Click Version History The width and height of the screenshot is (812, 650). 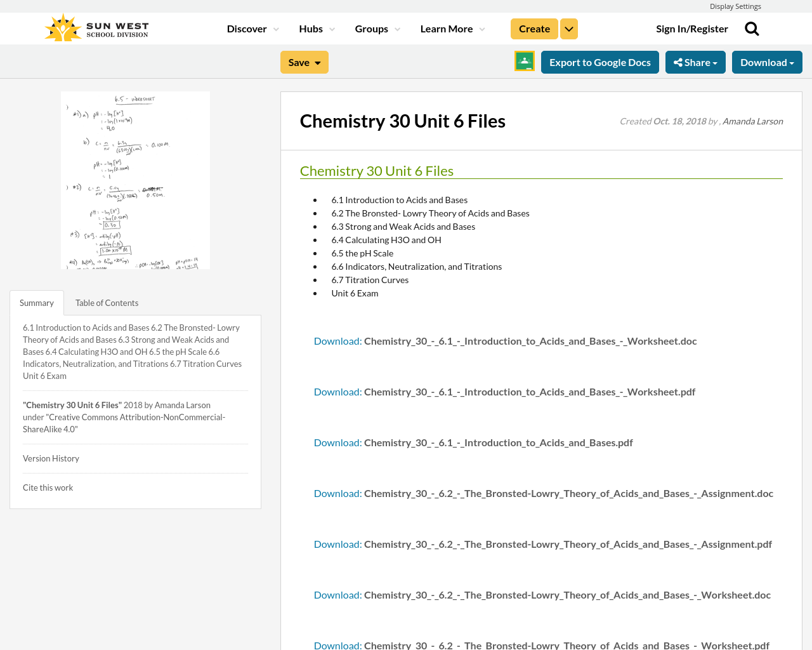pyautogui.click(x=51, y=458)
